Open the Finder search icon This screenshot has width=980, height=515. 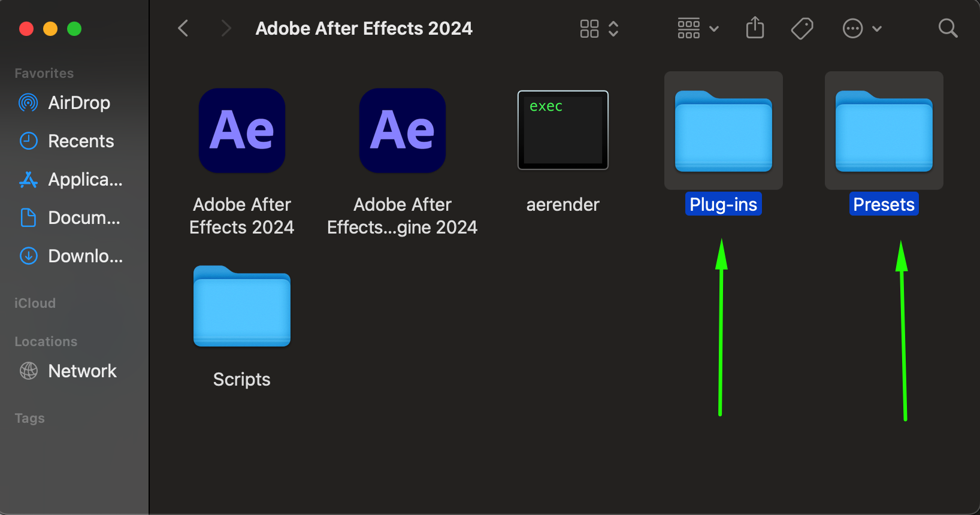948,28
